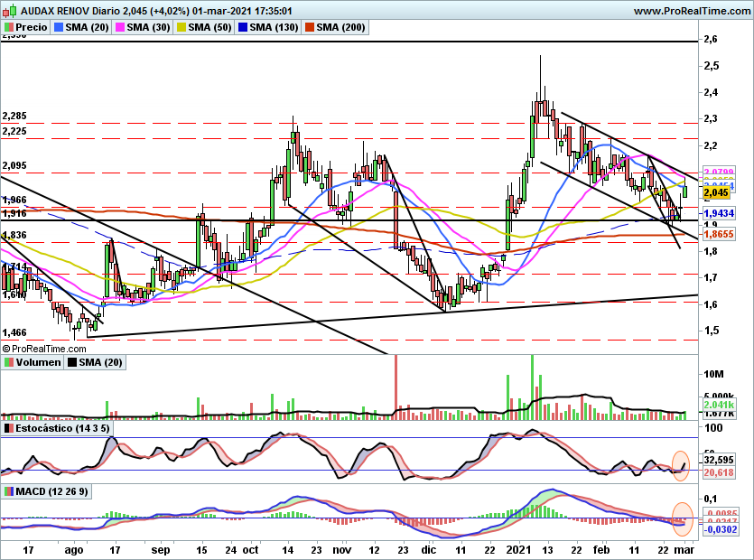The image size is (754, 560).
Task: Click the 'feb' date axis label
Action: (601, 549)
